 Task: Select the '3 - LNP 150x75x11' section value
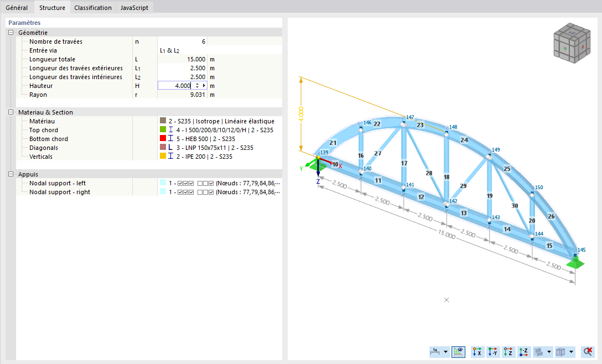pyautogui.click(x=215, y=148)
